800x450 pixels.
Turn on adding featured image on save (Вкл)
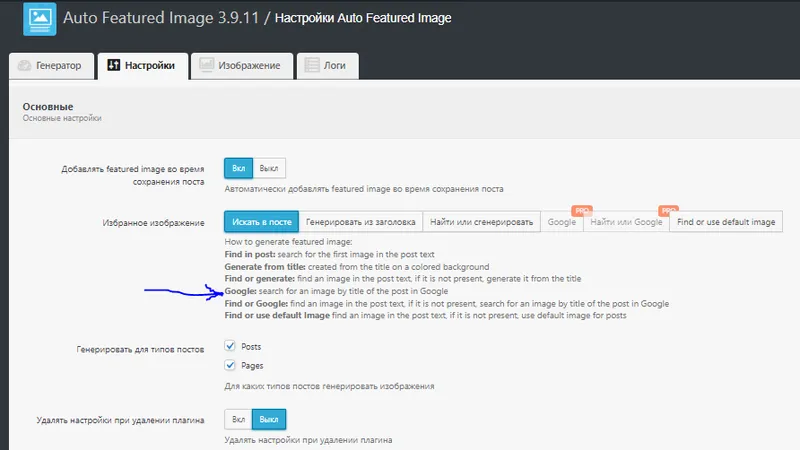pos(238,168)
